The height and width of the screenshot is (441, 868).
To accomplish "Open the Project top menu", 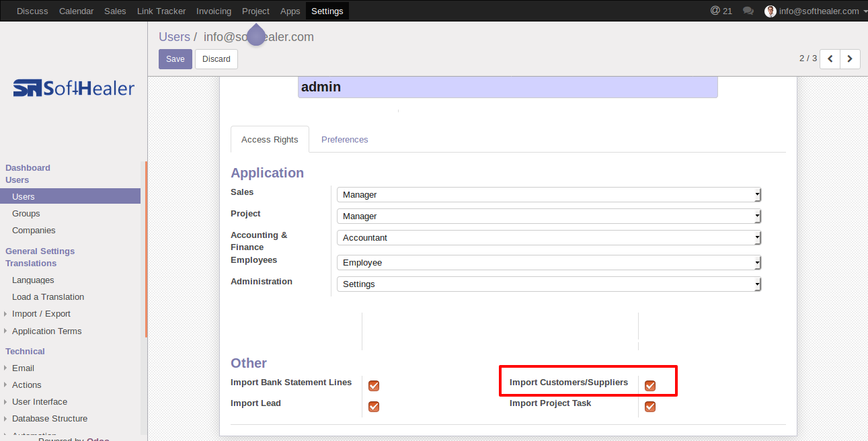I will [x=255, y=11].
